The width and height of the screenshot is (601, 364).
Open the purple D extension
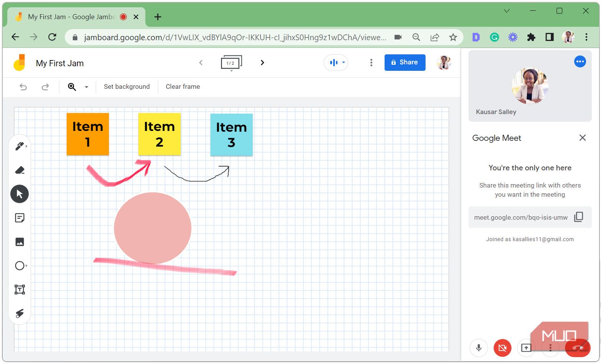[476, 37]
